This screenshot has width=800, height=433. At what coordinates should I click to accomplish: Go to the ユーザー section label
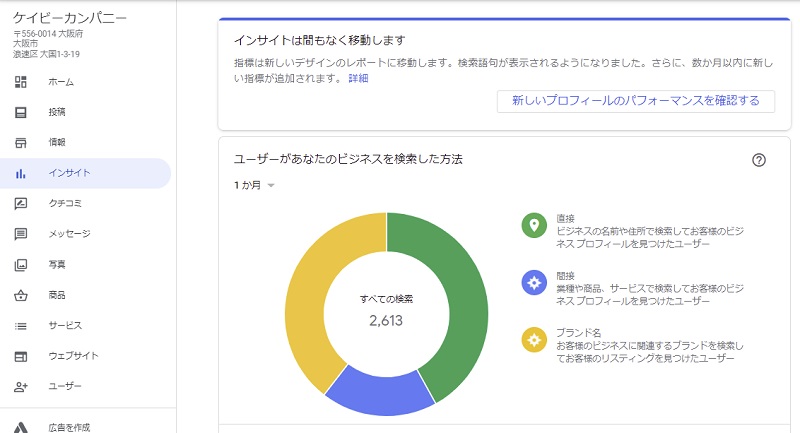[65, 386]
